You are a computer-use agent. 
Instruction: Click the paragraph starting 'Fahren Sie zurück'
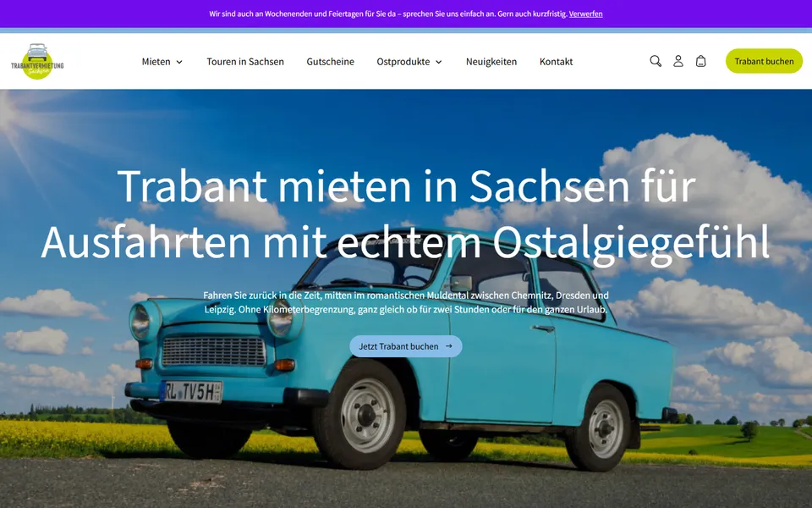[x=405, y=302]
